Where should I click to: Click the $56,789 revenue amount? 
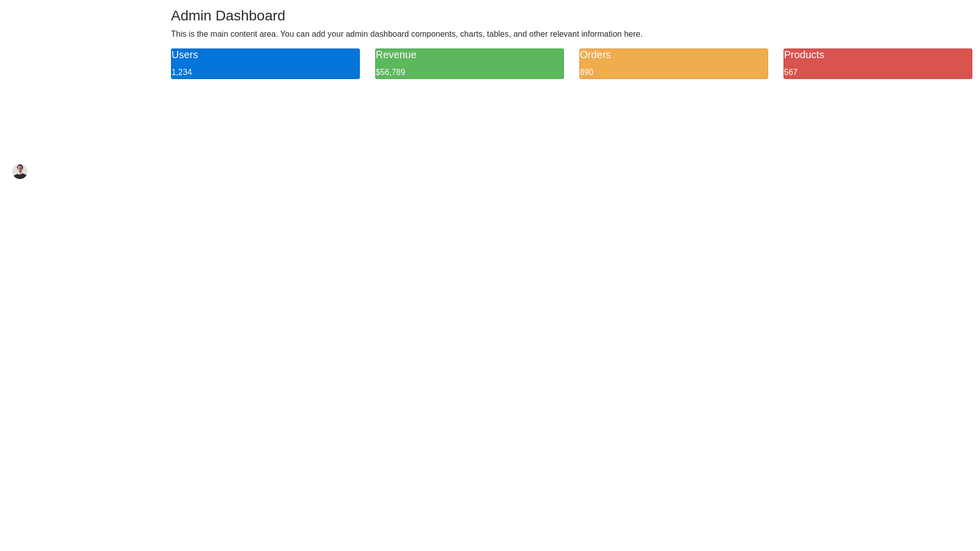pyautogui.click(x=390, y=72)
